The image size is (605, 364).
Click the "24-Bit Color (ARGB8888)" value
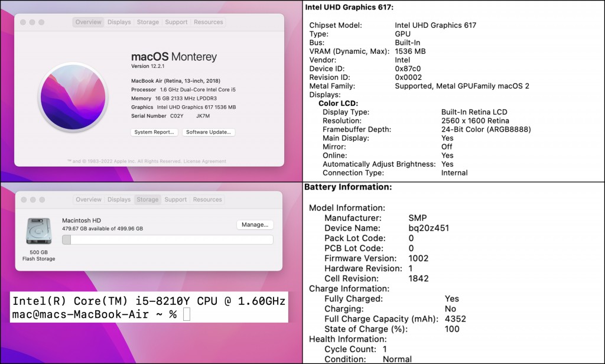(x=486, y=129)
